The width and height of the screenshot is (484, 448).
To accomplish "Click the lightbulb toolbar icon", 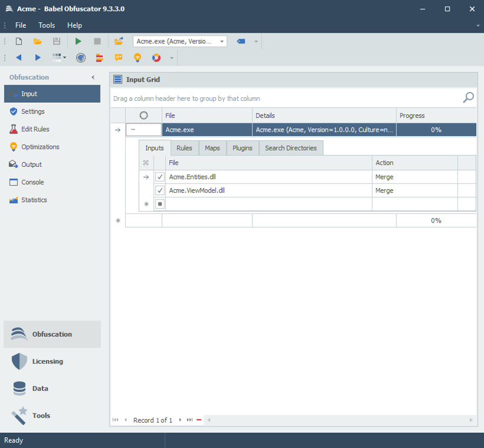I will [x=137, y=57].
